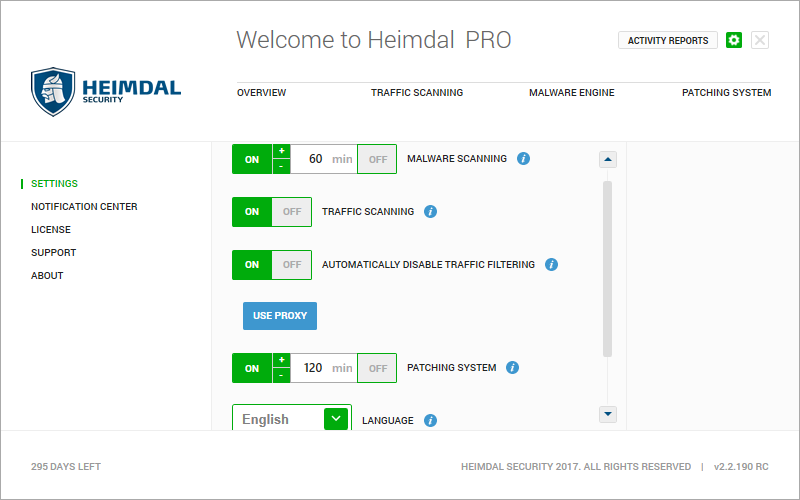
Task: Decrease Patching System interval with minus
Action: tap(282, 376)
